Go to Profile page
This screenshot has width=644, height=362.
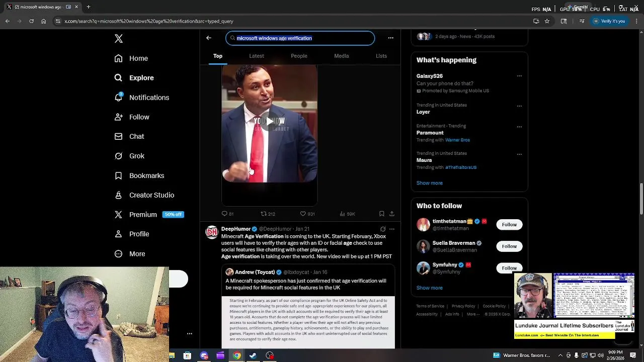click(132, 234)
